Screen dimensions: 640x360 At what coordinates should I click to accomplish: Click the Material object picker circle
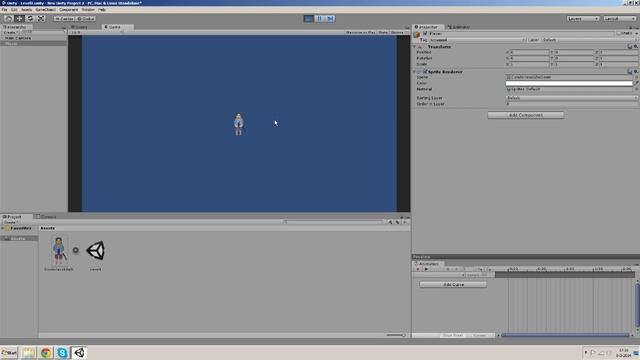(x=636, y=89)
